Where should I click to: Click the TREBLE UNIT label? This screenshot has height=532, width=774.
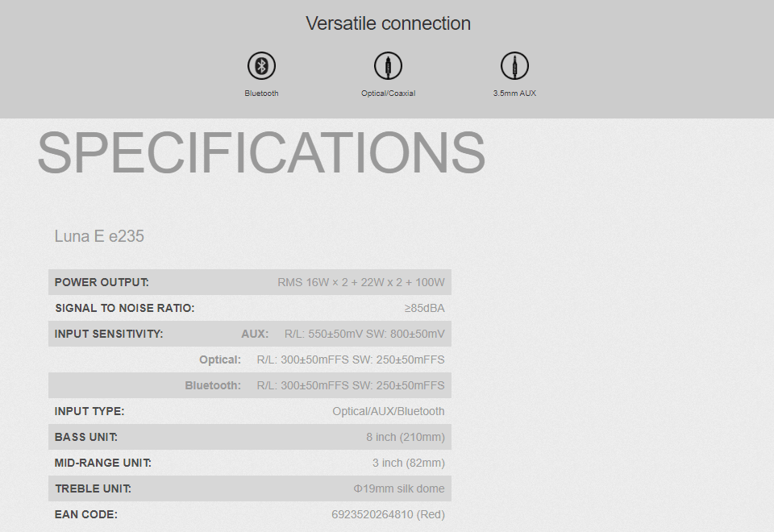(x=94, y=488)
